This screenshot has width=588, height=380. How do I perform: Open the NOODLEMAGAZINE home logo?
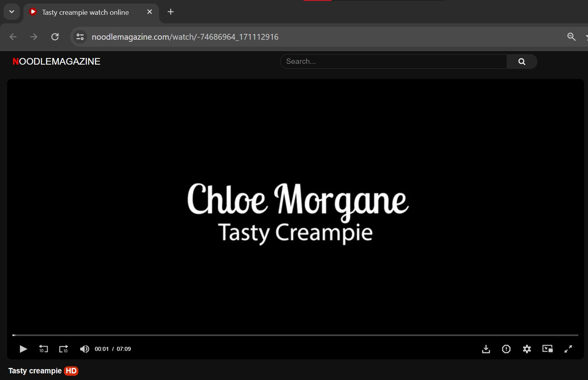coord(56,61)
